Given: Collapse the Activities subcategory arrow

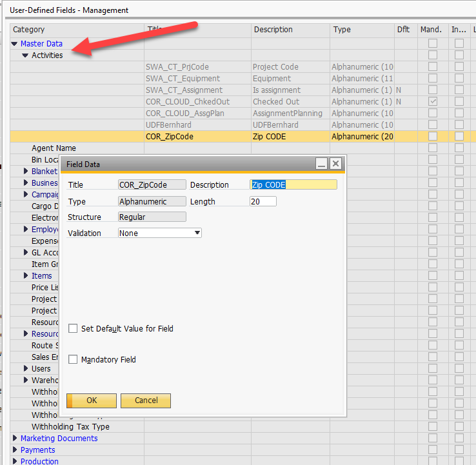Looking at the screenshot, I should (x=25, y=55).
